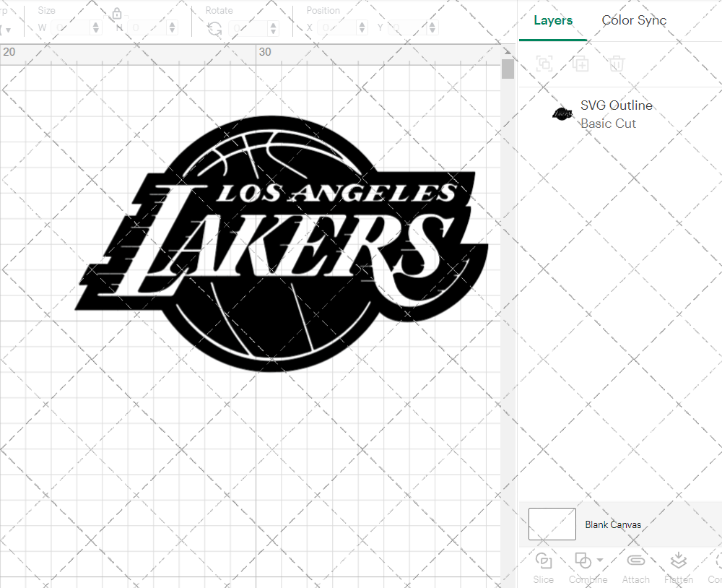Click the Combine icon
The height and width of the screenshot is (588, 722).
click(x=583, y=561)
